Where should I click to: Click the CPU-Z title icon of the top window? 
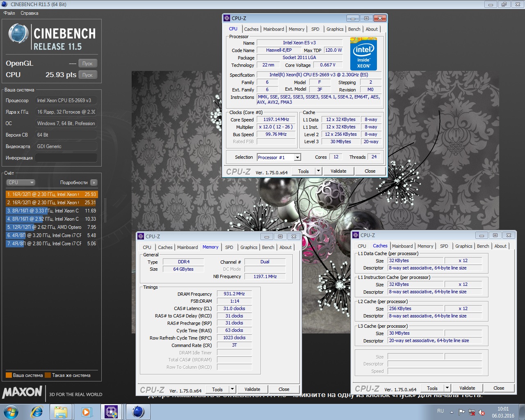click(227, 18)
